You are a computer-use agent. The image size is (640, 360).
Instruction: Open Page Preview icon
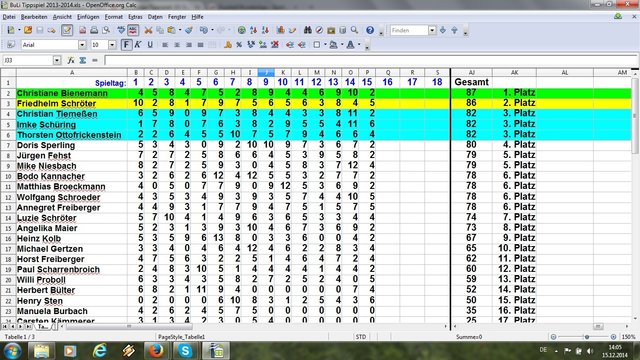click(106, 30)
